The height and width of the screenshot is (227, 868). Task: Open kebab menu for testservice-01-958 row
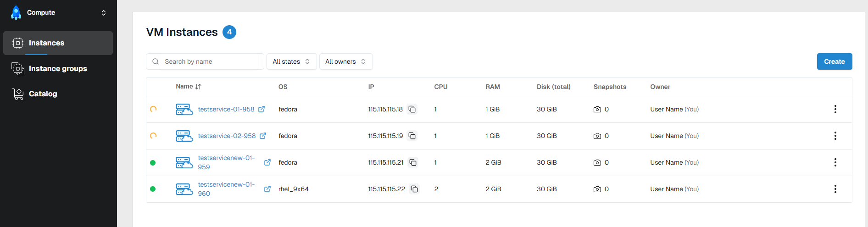[x=835, y=109]
